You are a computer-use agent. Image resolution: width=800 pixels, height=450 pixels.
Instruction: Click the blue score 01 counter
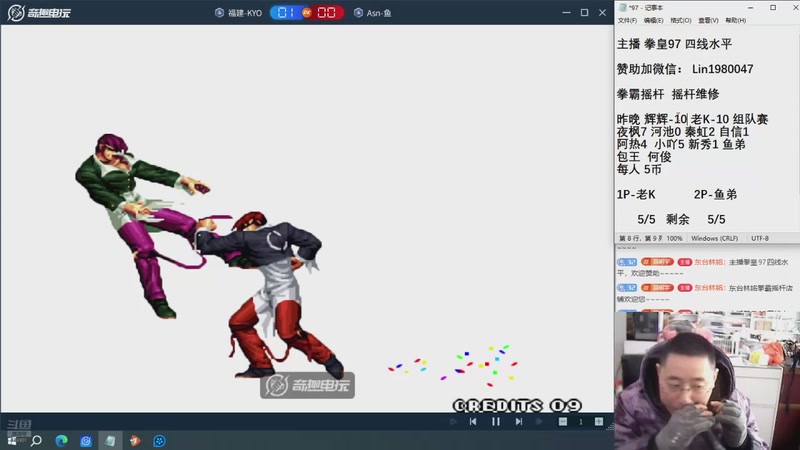pyautogui.click(x=285, y=13)
